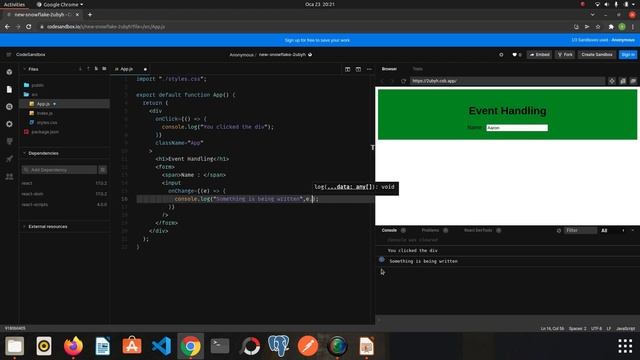Click Activities in the top bar

pyautogui.click(x=14, y=4)
